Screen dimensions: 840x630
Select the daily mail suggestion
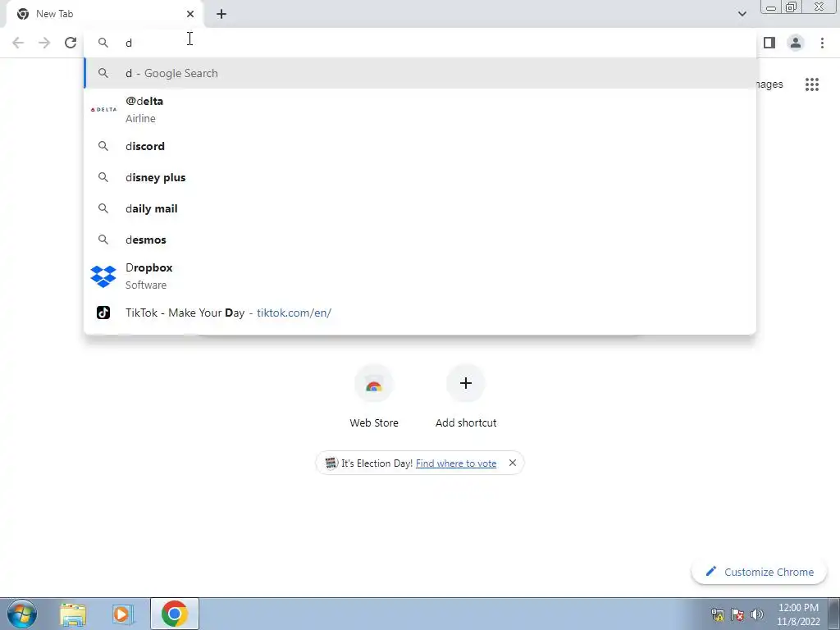(x=420, y=208)
